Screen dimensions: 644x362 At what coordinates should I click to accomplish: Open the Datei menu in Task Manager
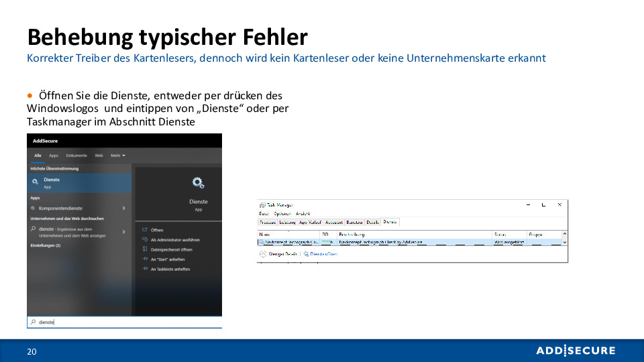pos(264,214)
